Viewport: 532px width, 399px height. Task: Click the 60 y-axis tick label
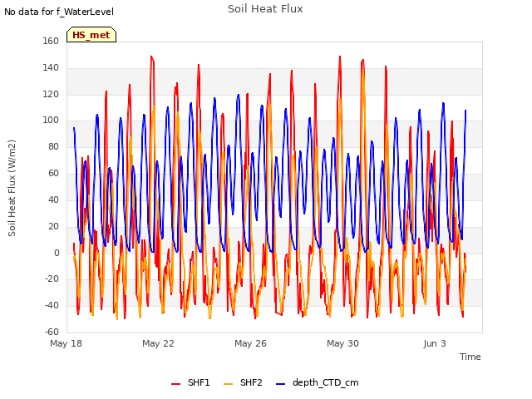53,173
